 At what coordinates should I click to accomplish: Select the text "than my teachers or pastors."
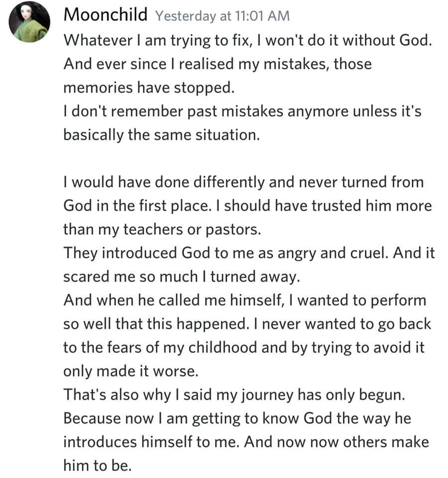point(168,229)
